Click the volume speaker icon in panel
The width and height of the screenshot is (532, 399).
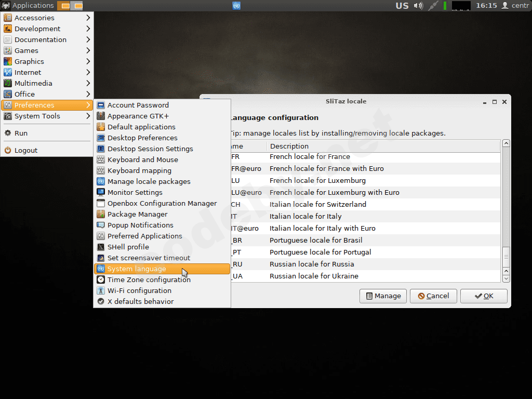pos(419,5)
